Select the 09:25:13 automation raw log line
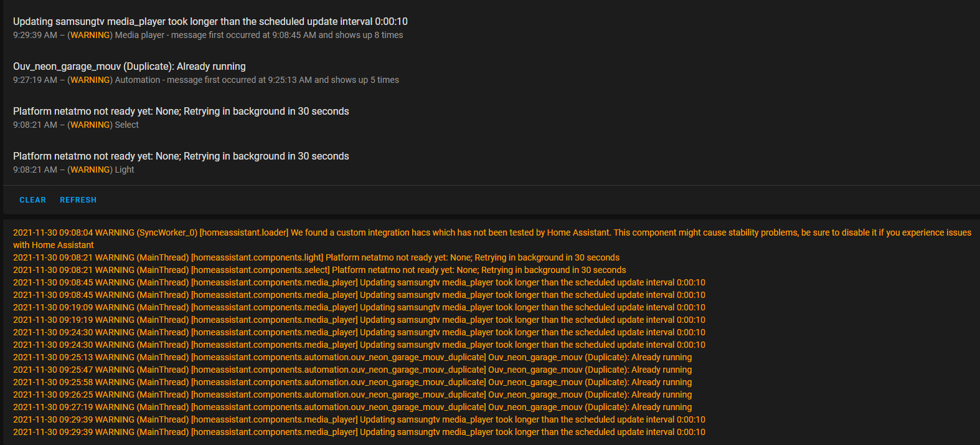Viewport: 980px width, 445px height. 352,357
